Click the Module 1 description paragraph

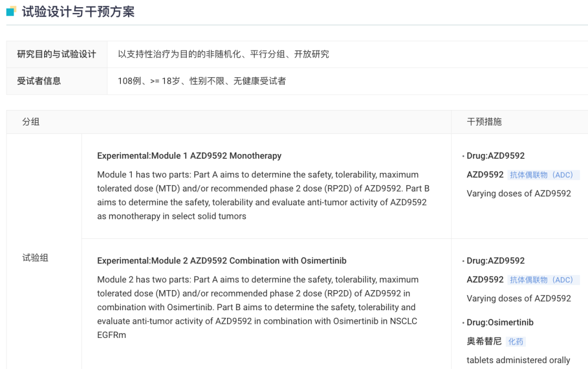point(264,195)
